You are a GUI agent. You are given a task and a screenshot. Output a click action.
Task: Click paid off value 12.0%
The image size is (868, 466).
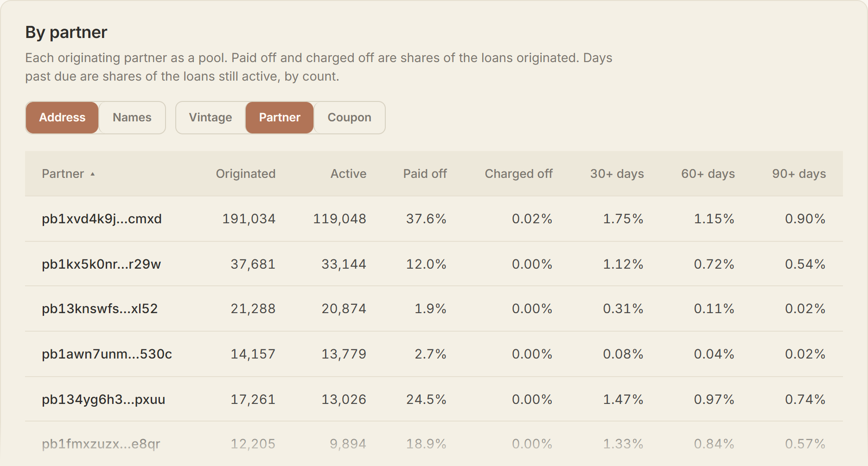(426, 264)
